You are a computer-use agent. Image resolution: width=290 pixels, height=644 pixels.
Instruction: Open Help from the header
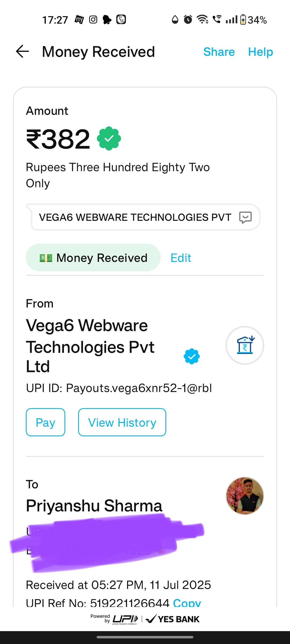260,52
